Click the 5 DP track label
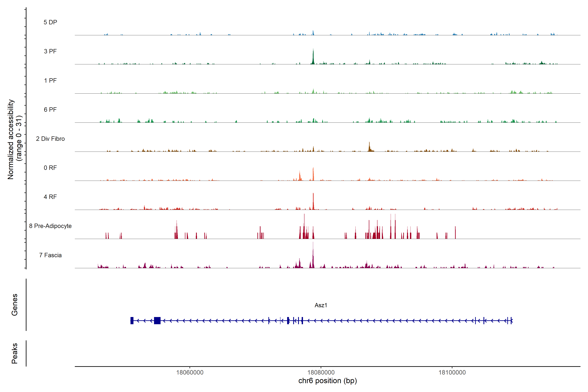588x392 pixels. [x=50, y=22]
